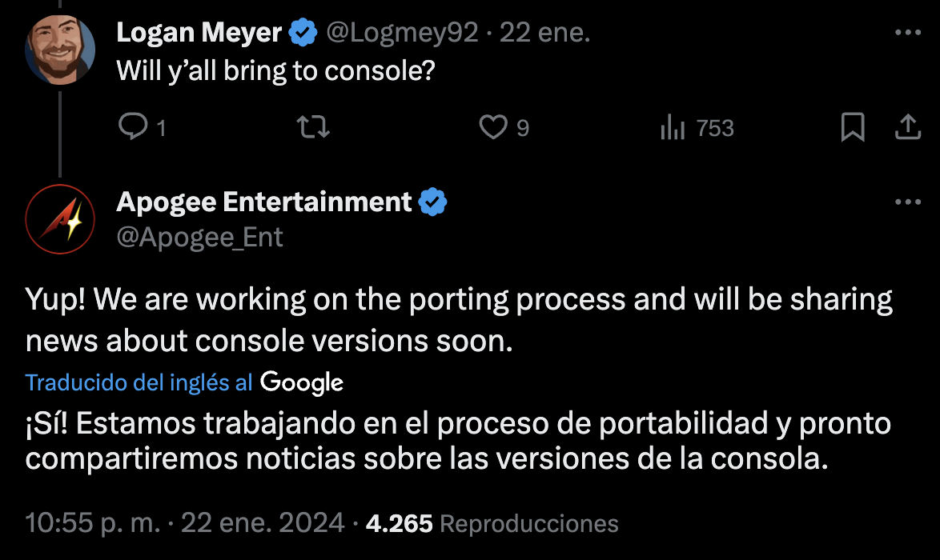This screenshot has height=560, width=940.
Task: Click the 22 ene. date link
Action: click(544, 32)
